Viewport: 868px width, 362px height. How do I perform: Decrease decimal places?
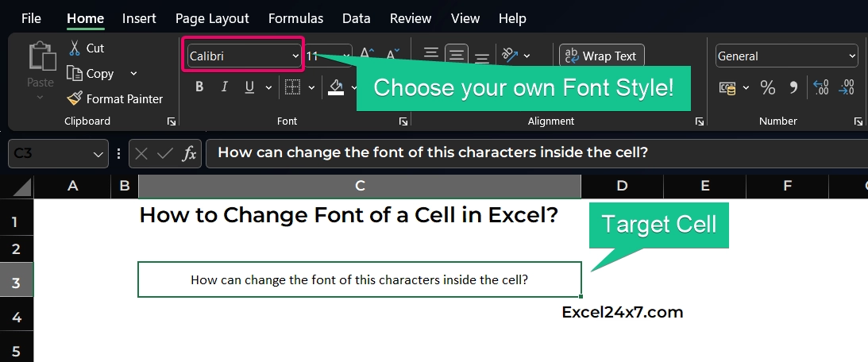pos(847,87)
